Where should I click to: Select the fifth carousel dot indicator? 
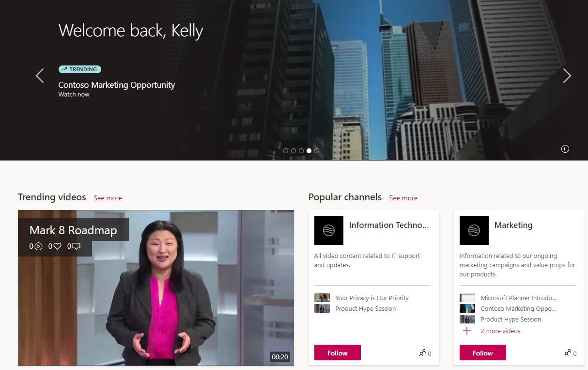317,151
